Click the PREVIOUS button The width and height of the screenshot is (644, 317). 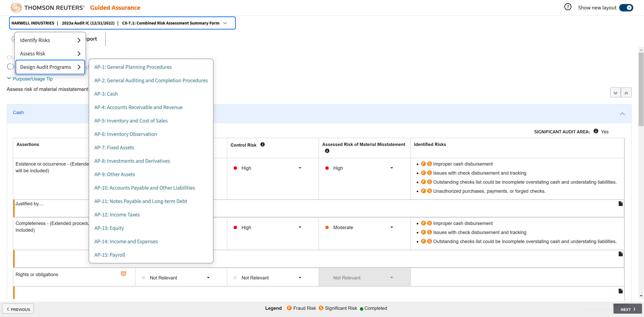18,309
